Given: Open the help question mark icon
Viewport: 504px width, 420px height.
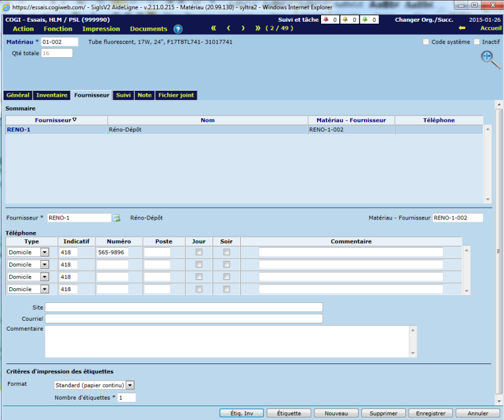Looking at the screenshot, I should pyautogui.click(x=178, y=29).
